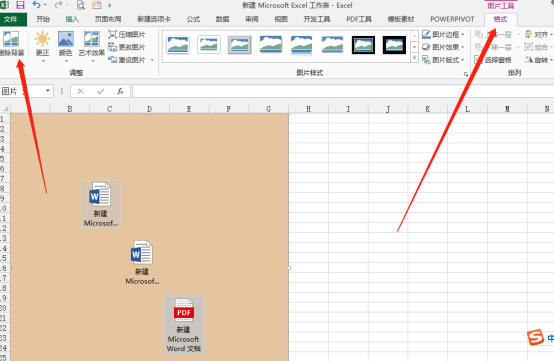Switch to the 公式 (Formulas) tab
Viewport: 554px width, 361px height.
pos(193,19)
